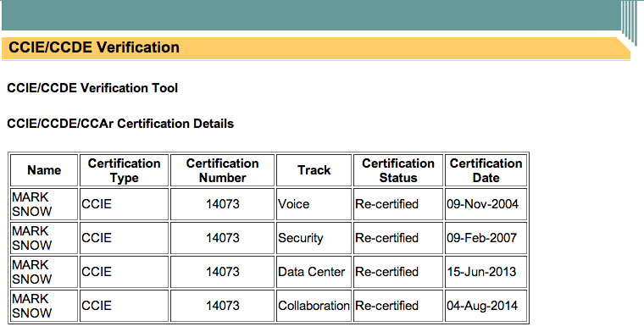Image resolution: width=644 pixels, height=332 pixels.
Task: Click the Certification Status column header
Action: point(398,170)
